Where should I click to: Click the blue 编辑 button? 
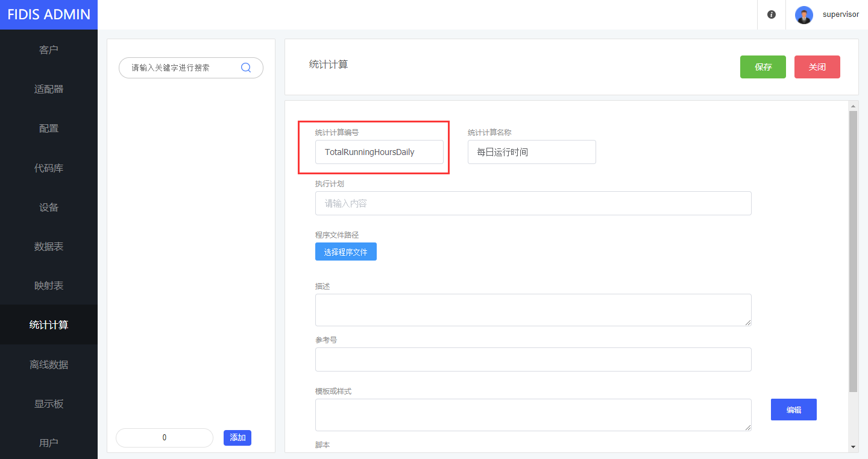793,410
